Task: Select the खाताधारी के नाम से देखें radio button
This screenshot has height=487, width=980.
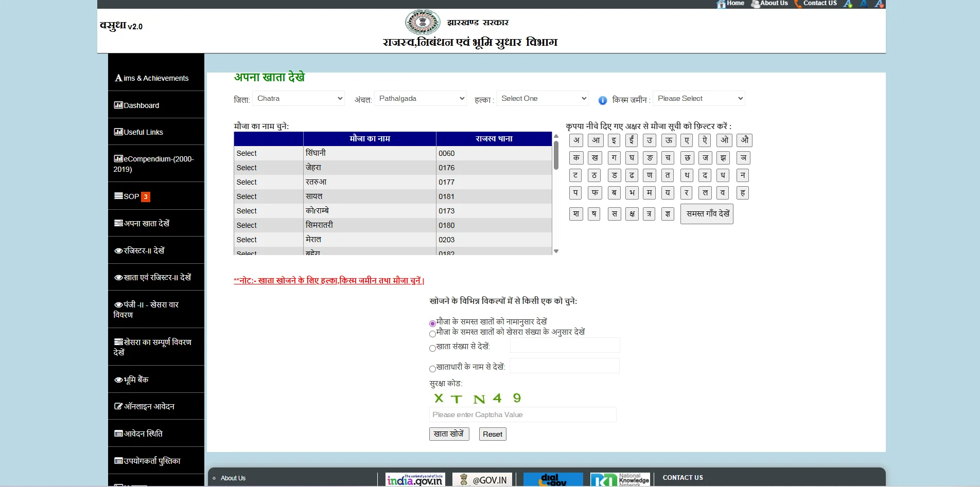Action: coord(432,369)
